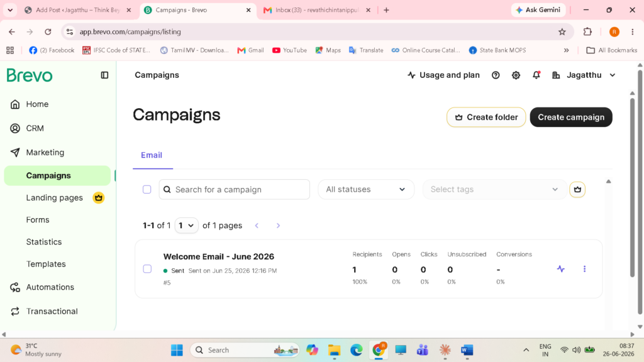
Task: Open Copilot taskbar icon
Action: (x=312, y=350)
